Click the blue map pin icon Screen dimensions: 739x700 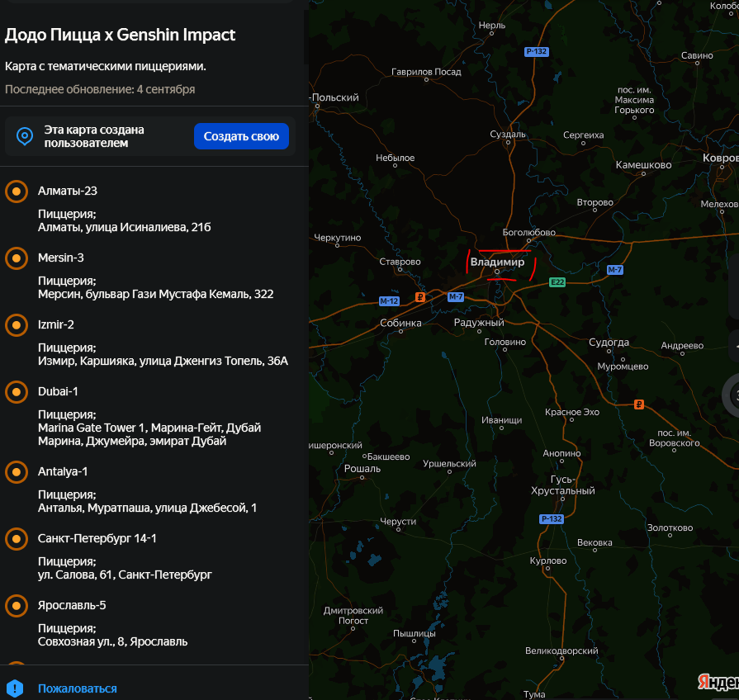tap(25, 136)
